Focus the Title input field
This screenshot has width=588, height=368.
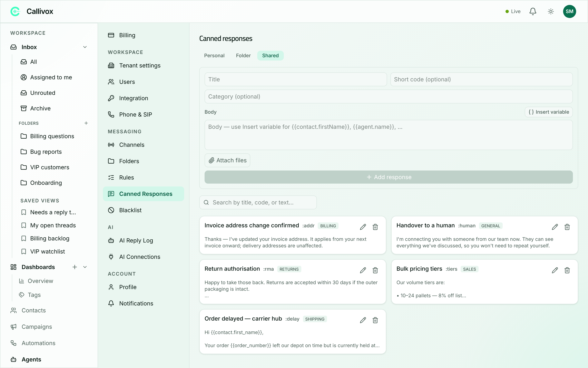coord(295,79)
